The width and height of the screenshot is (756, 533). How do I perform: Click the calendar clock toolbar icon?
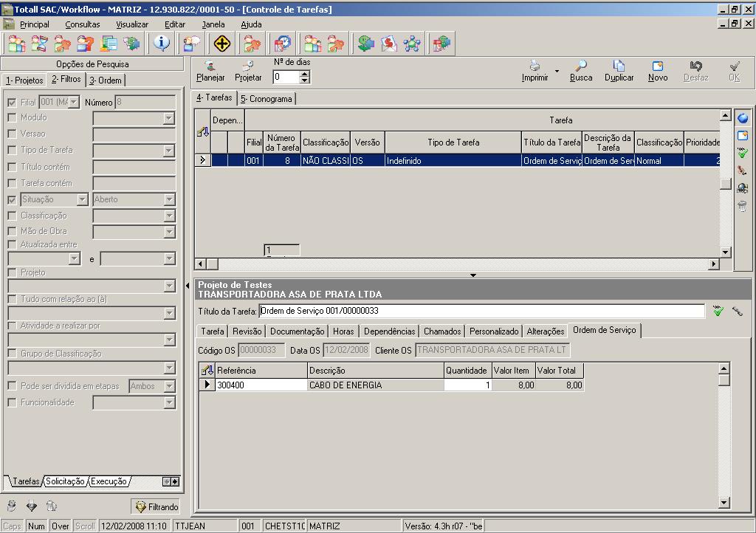pos(283,44)
